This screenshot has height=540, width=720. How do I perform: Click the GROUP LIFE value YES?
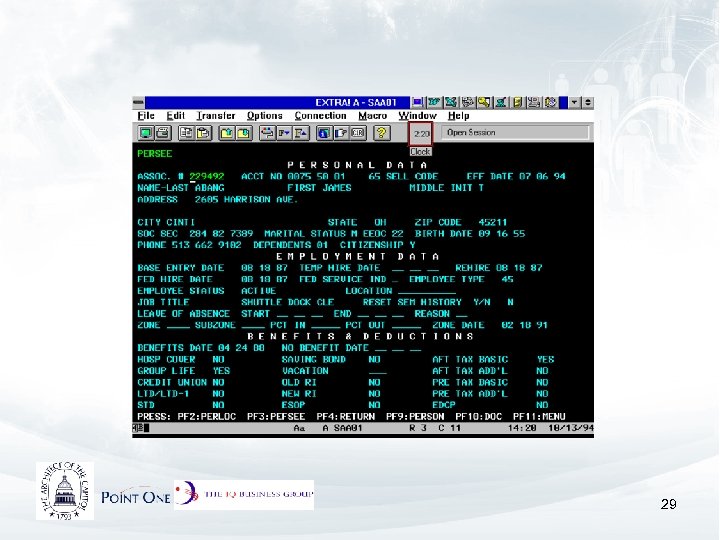tap(221, 371)
